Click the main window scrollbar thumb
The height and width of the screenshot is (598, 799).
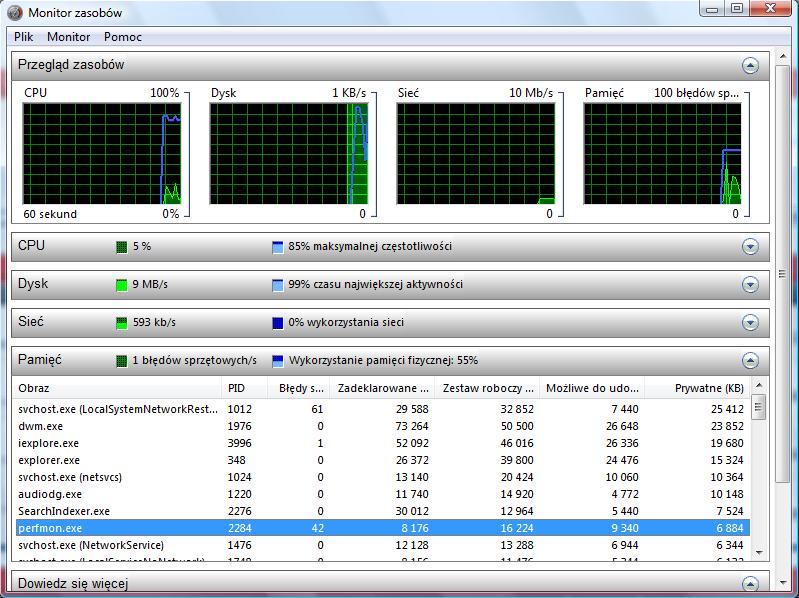783,274
